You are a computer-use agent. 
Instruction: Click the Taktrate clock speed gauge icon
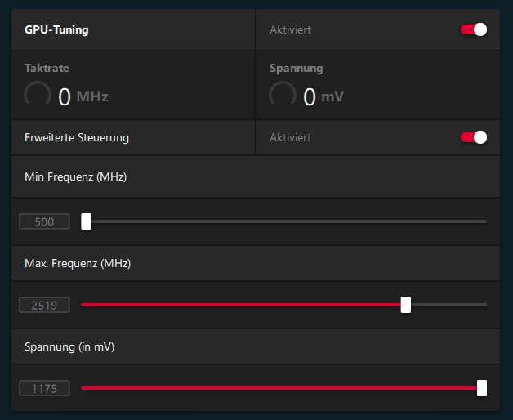coord(38,95)
